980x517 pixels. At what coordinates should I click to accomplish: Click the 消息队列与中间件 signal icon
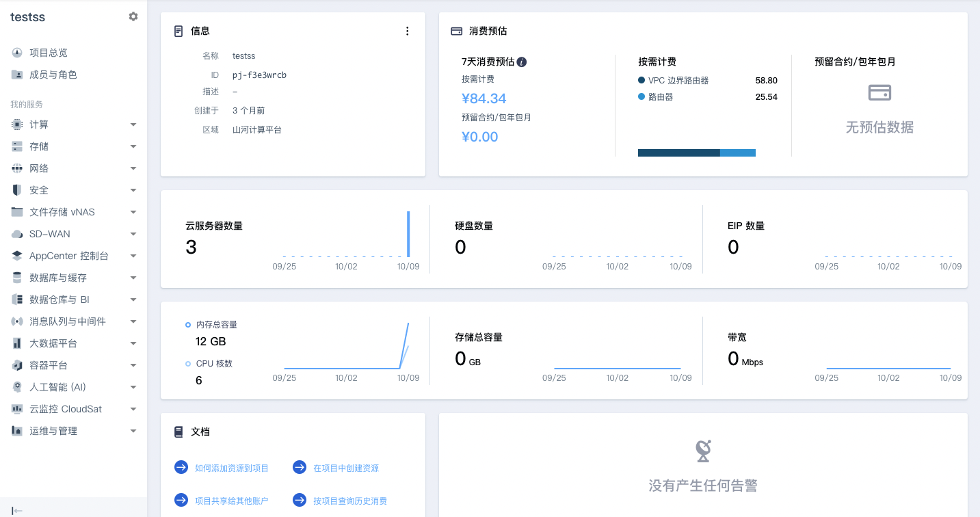coord(17,321)
